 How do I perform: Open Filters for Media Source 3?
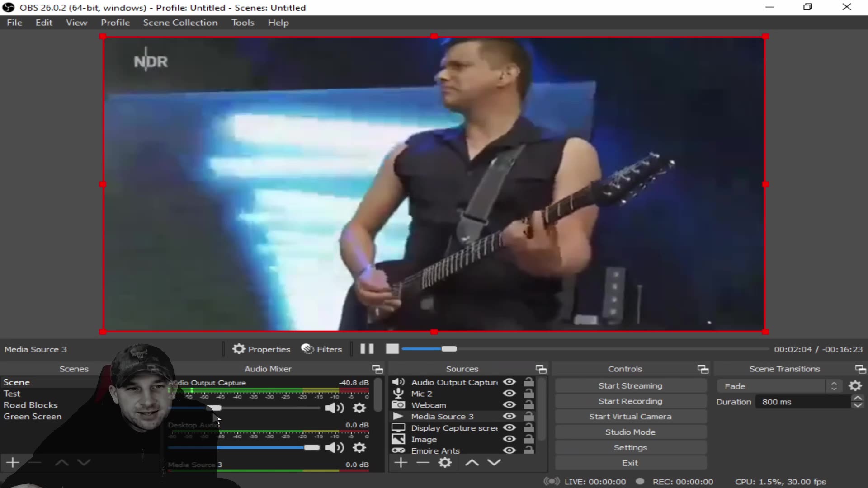321,349
